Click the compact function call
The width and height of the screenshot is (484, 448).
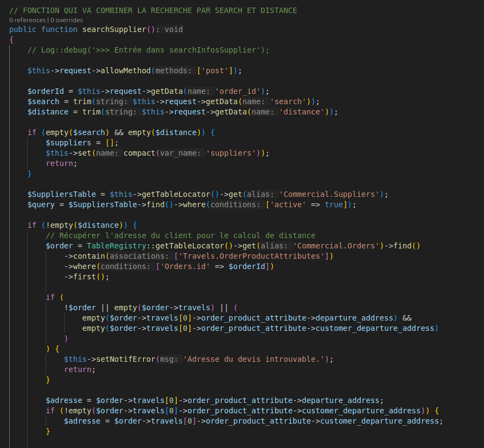pyautogui.click(x=139, y=153)
